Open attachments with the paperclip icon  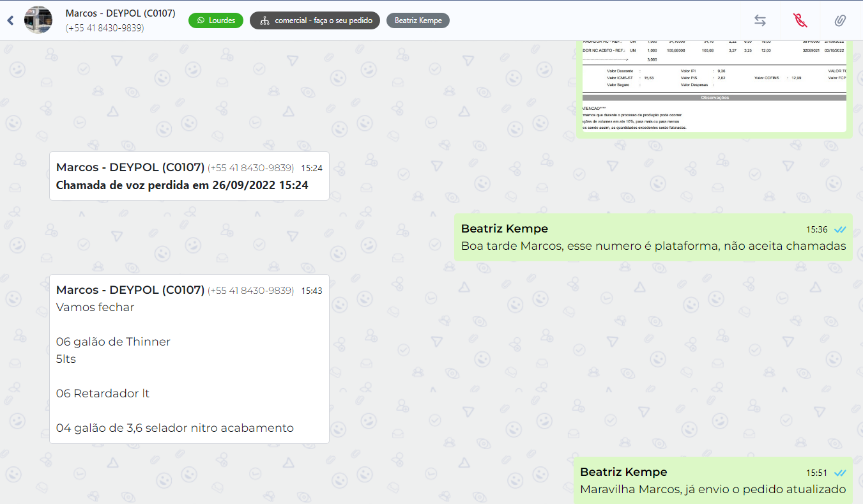(x=840, y=20)
